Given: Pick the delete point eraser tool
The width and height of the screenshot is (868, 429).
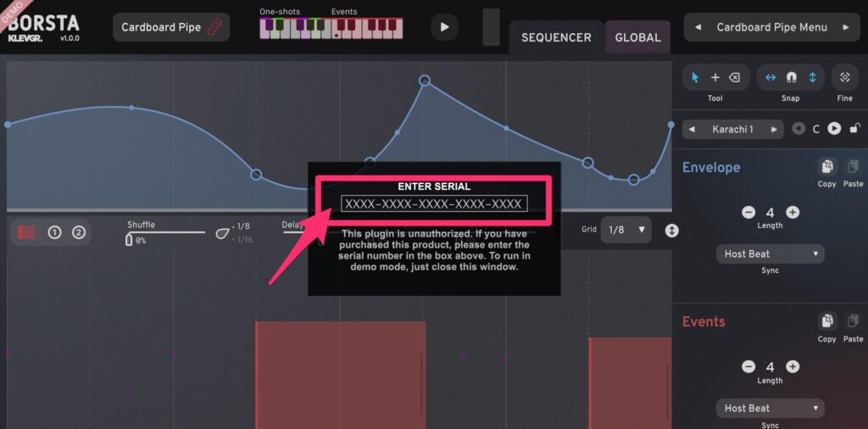Looking at the screenshot, I should click(x=734, y=77).
